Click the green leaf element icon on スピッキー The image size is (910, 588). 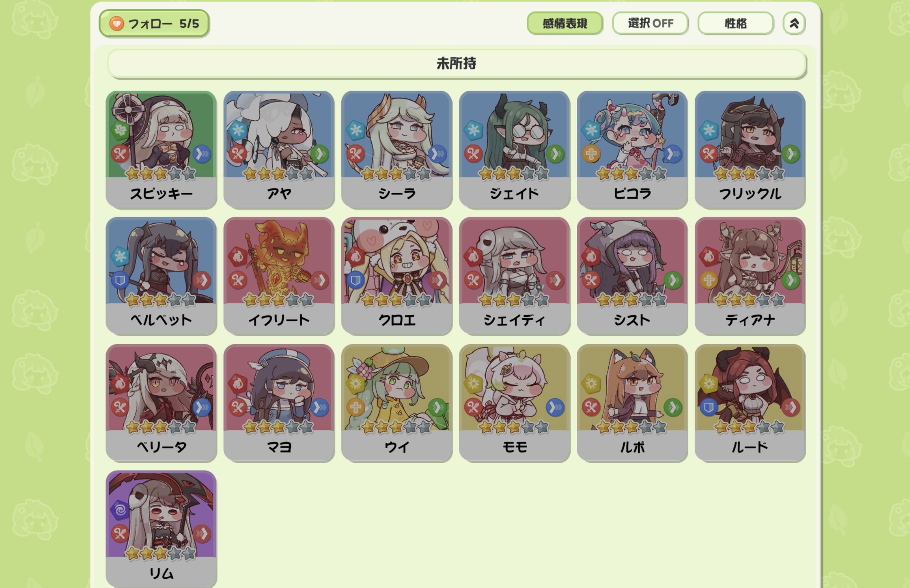[120, 131]
